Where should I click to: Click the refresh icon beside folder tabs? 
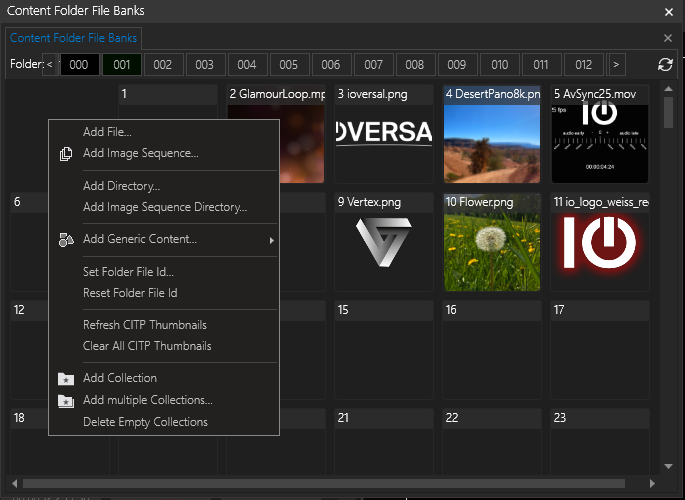(x=665, y=65)
